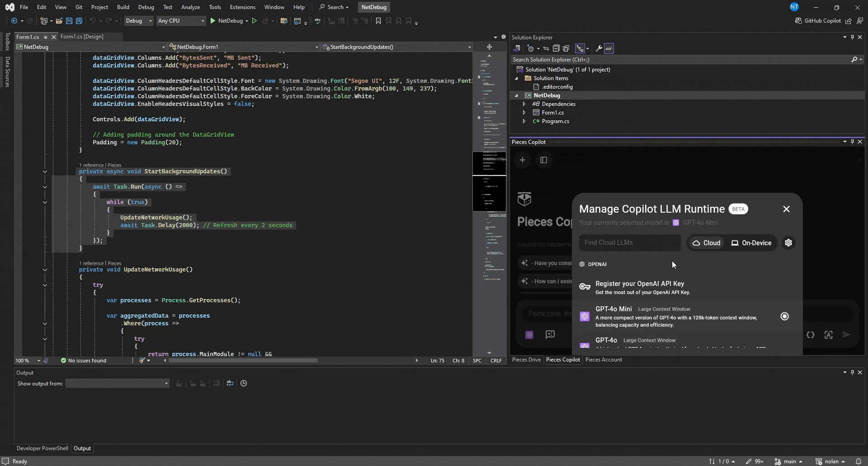Start NetDebug with the green play button
868x466 pixels.
click(212, 21)
